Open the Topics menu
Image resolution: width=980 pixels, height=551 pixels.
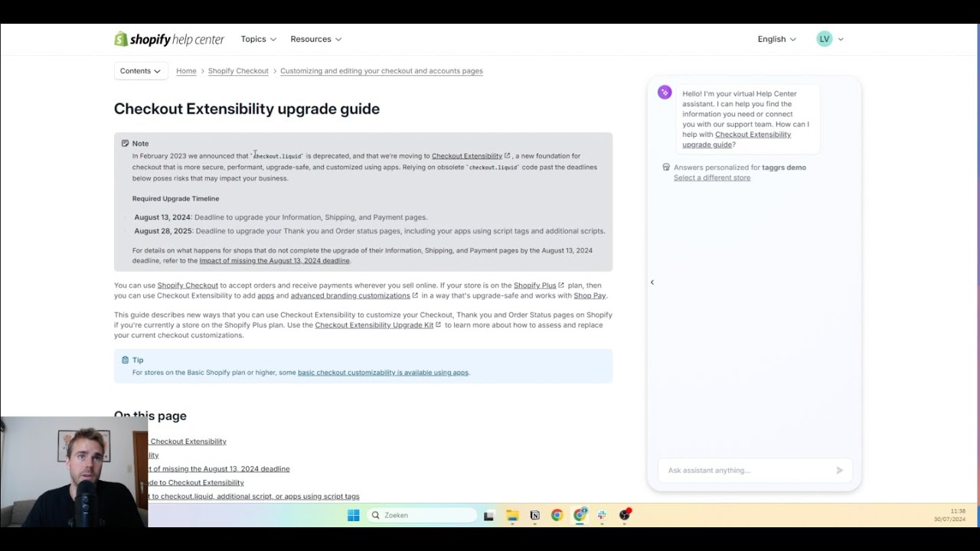tap(258, 39)
